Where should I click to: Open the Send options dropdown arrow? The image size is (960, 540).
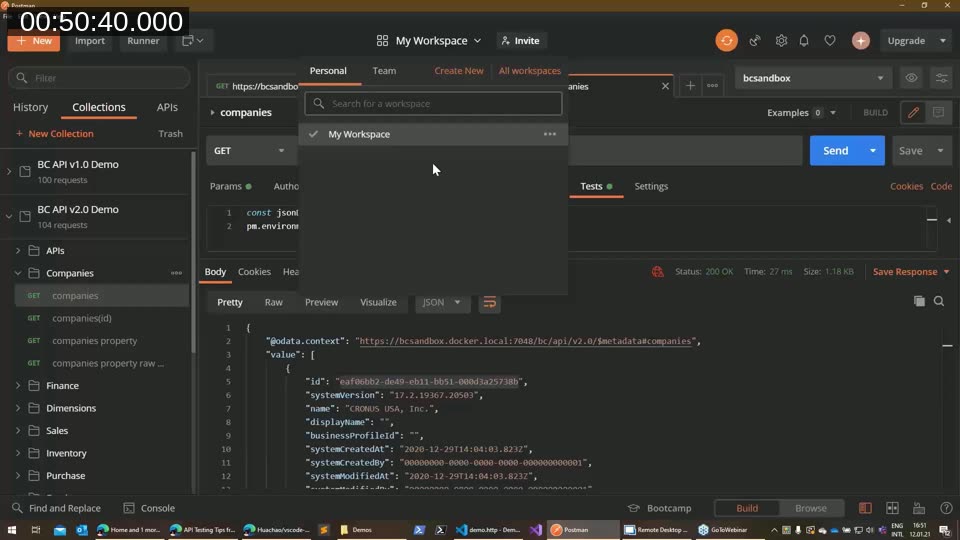[872, 151]
